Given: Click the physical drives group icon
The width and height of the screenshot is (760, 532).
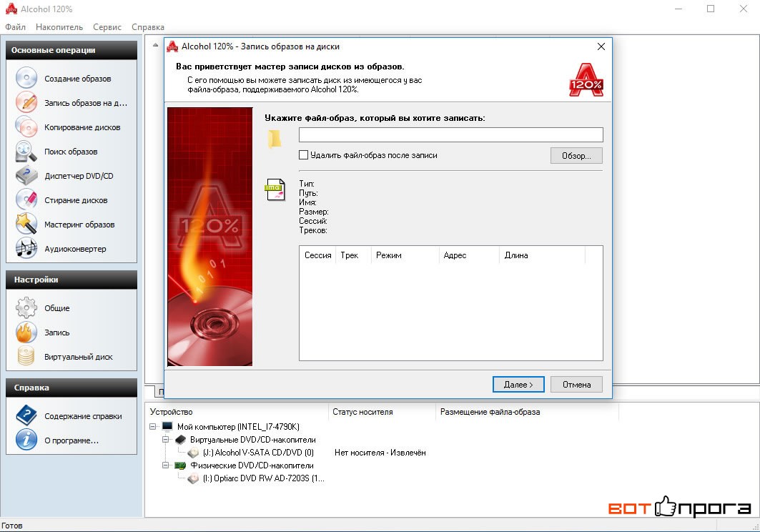Looking at the screenshot, I should tap(180, 465).
